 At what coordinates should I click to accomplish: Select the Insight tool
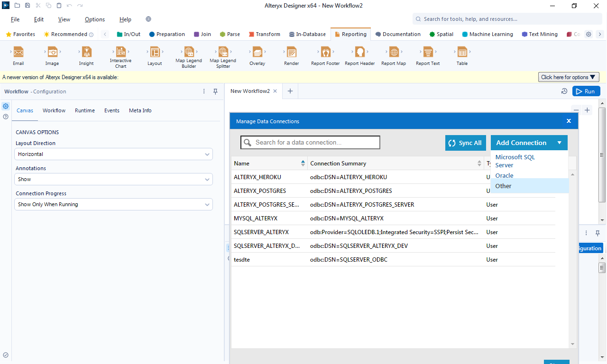86,52
